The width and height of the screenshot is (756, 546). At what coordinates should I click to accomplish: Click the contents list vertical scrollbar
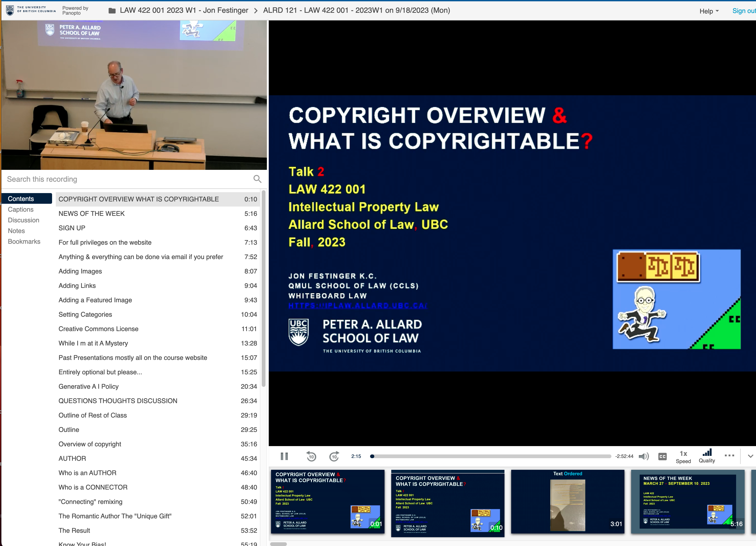coord(263,289)
